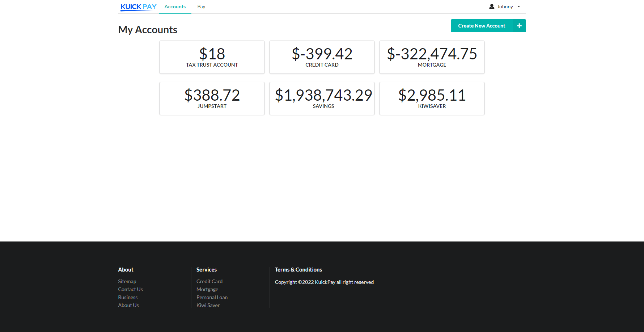Click the KuickPay logo
This screenshot has height=332, width=644.
coord(139,7)
